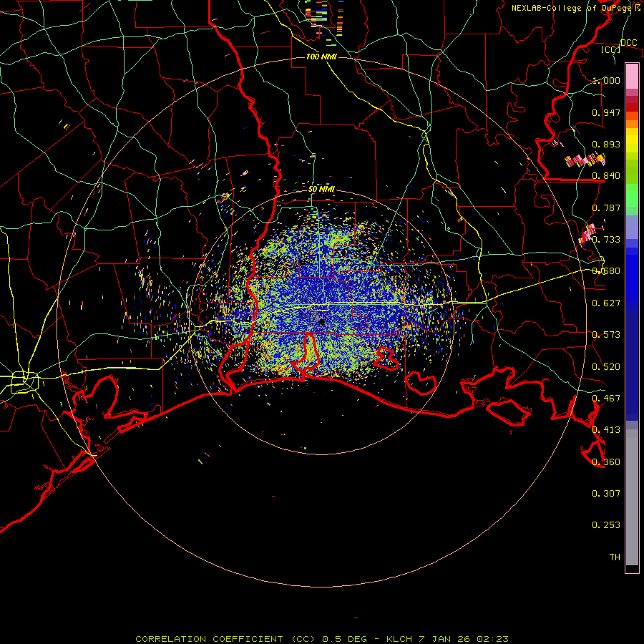
Task: Click the DCC product label above the scale
Action: pos(628,43)
